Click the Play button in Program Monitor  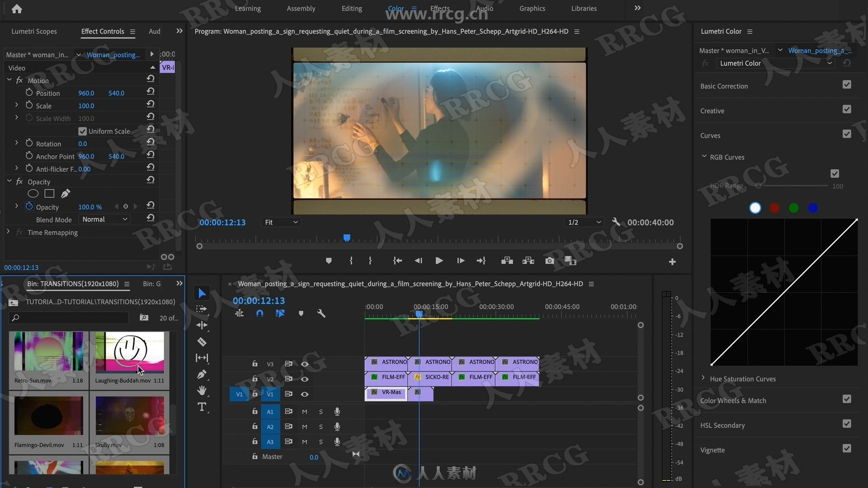click(x=439, y=260)
